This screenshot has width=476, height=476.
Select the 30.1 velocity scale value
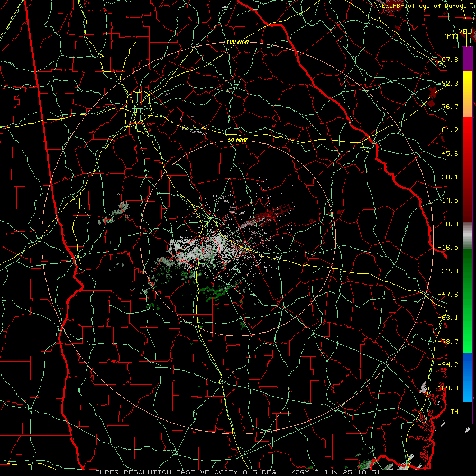tap(450, 177)
